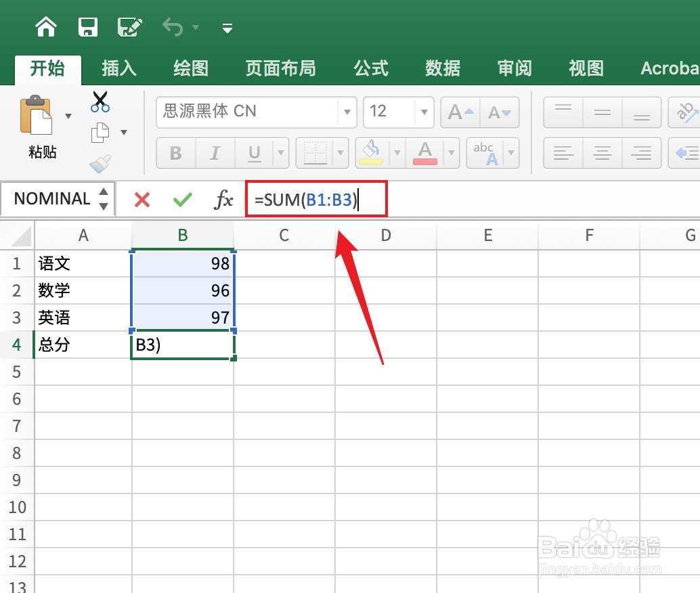Apply cell borders button
700x593 pixels.
pos(315,153)
